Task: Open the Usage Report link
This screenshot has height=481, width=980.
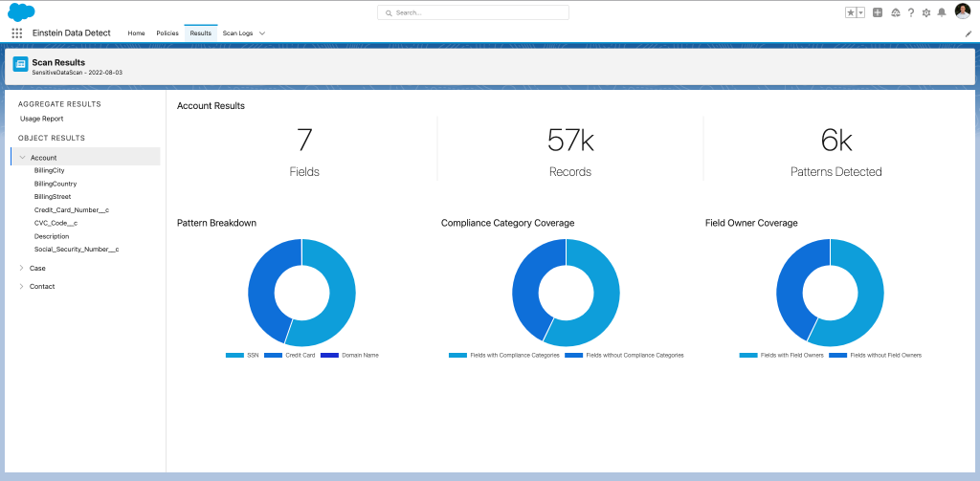Action: [x=42, y=119]
